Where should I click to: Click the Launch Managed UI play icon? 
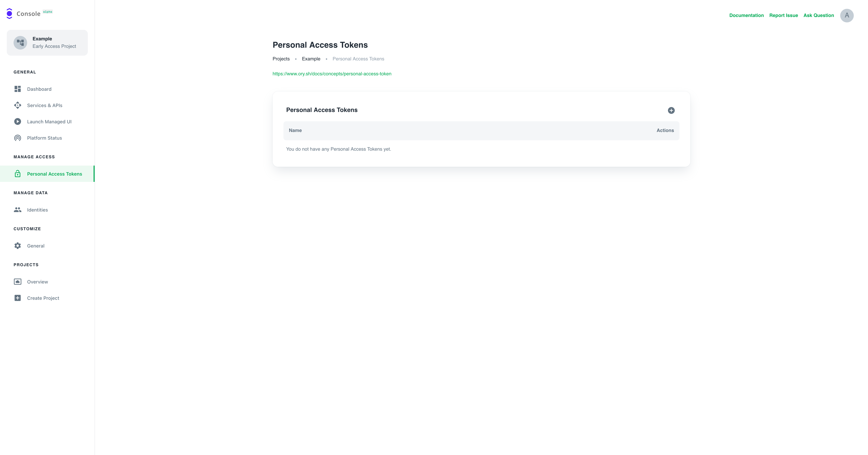point(17,121)
